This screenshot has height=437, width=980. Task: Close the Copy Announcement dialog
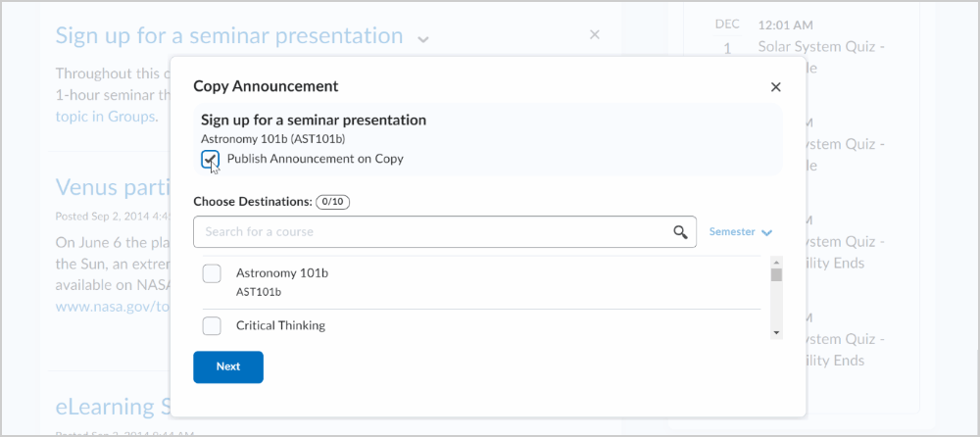click(775, 87)
